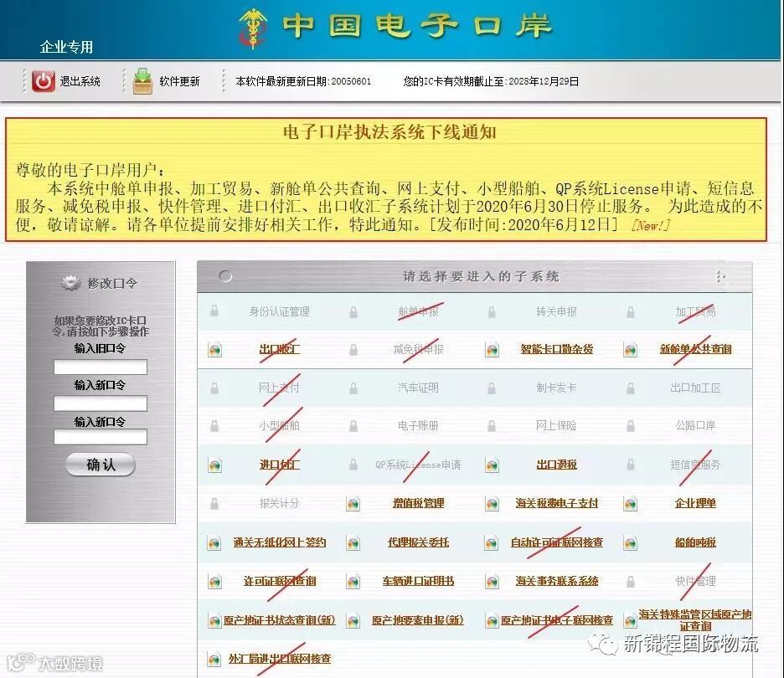Click the icon beside 车辆进口证明书

tap(353, 582)
